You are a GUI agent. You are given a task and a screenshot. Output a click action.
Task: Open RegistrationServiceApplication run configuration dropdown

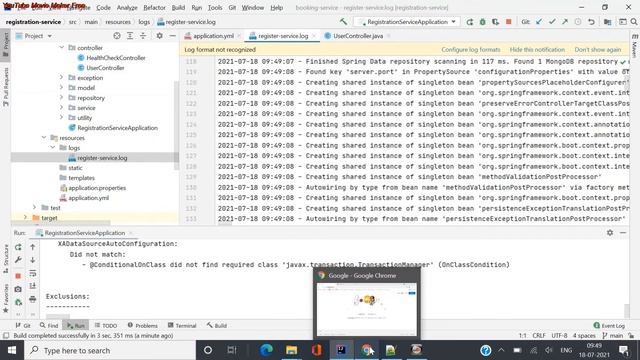point(407,22)
